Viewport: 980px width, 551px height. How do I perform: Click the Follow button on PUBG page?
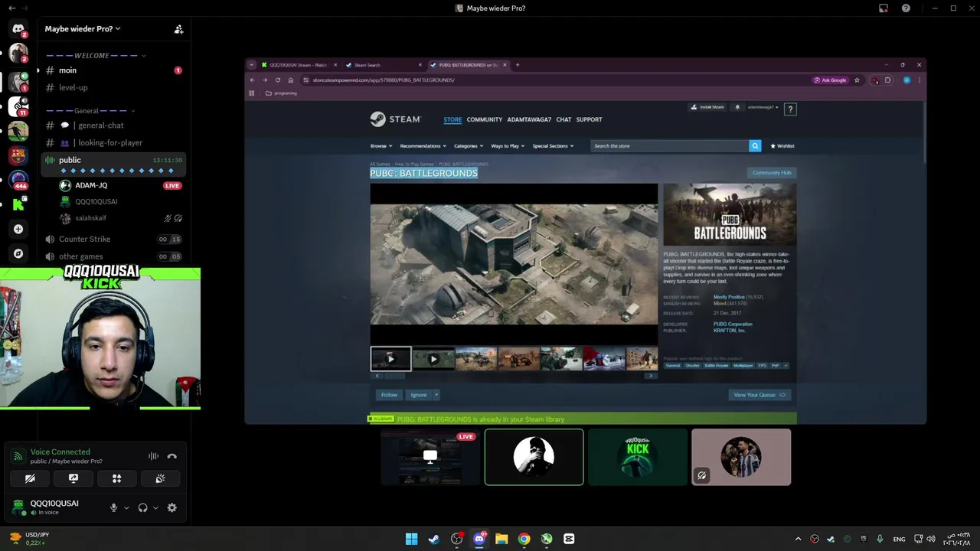pos(389,395)
